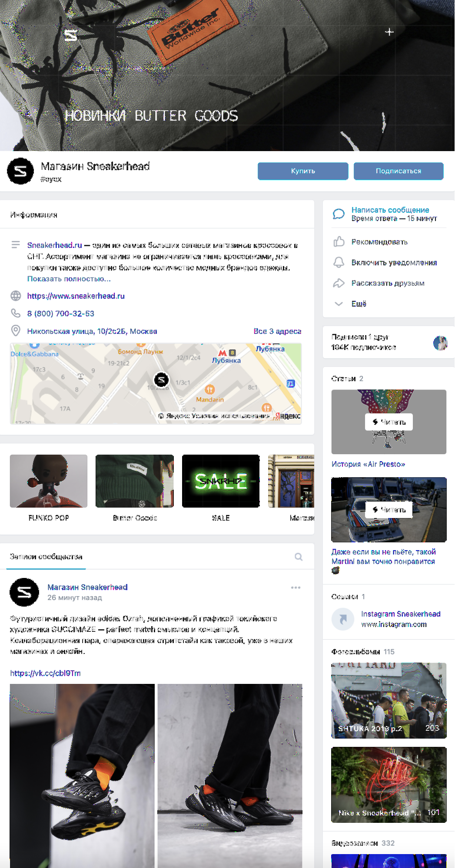Viewport: 455px width, 868px height.
Task: Click the friend subscriber avatar
Action: [440, 343]
